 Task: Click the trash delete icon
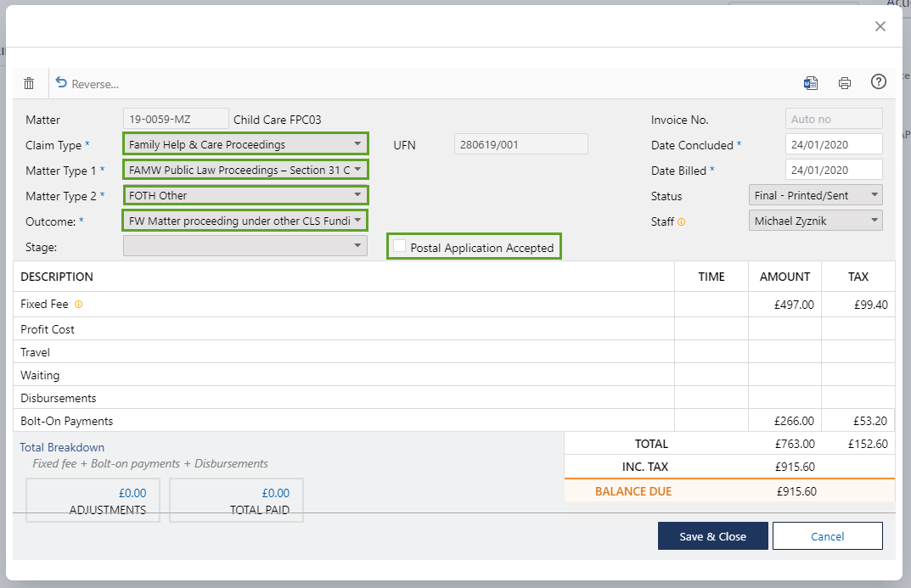(x=29, y=83)
